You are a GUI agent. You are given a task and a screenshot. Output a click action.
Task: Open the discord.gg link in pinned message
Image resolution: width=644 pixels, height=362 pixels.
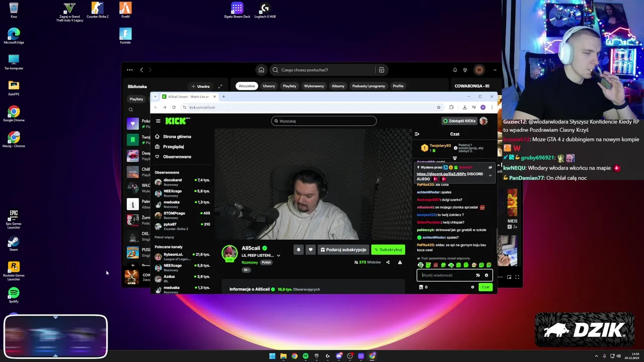coord(441,174)
